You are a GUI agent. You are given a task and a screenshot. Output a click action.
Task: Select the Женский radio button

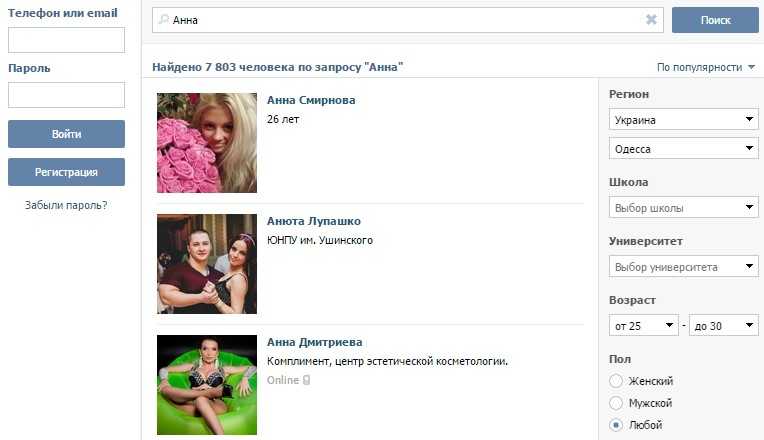tap(616, 381)
